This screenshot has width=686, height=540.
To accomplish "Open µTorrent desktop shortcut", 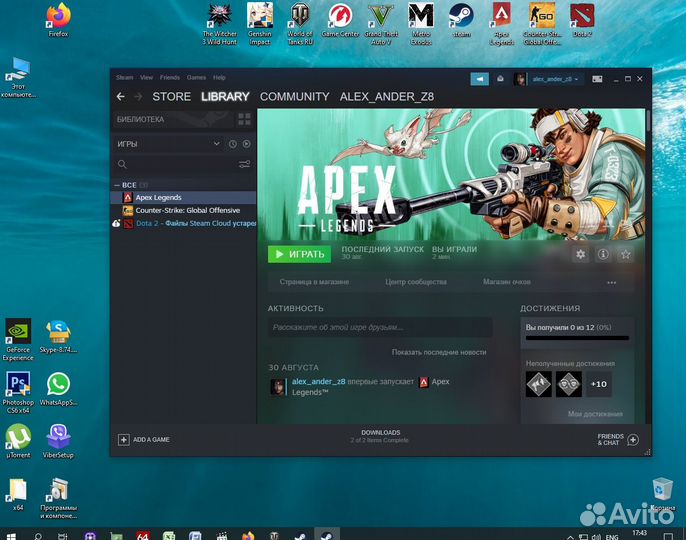I will 18,441.
